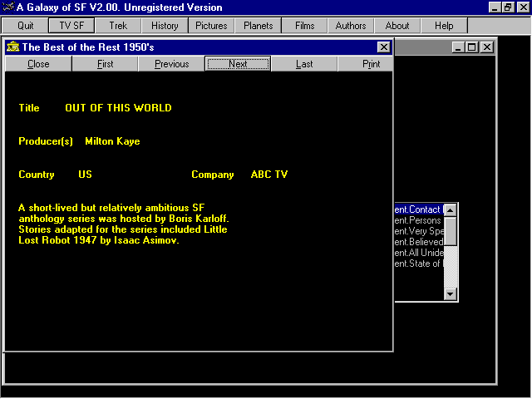The height and width of the screenshot is (399, 532).
Task: Close the Best of the Rest dialog
Action: coord(383,47)
